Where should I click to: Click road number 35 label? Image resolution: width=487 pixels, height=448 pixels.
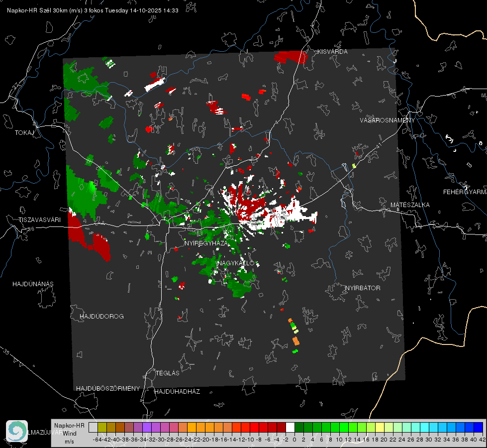point(6,352)
